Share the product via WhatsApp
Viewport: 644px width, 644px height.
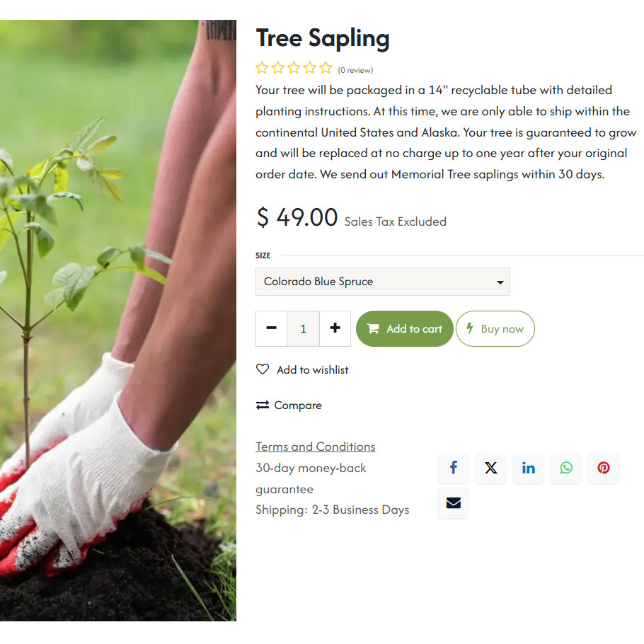565,468
